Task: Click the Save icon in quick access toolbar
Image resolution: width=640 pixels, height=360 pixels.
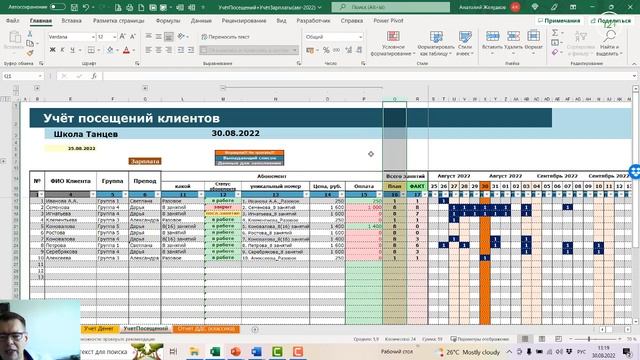Action: click(x=74, y=7)
